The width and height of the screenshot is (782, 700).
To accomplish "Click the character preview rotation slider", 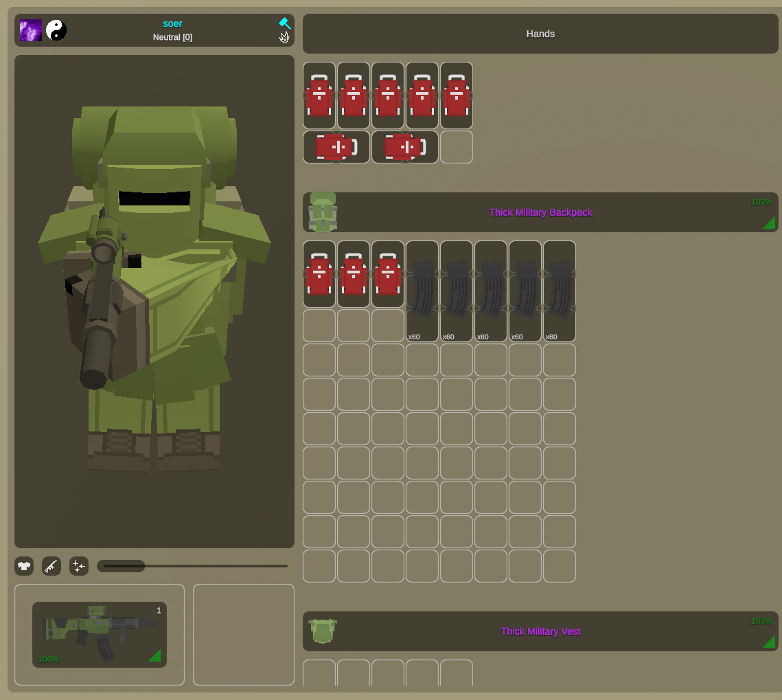I will point(192,566).
